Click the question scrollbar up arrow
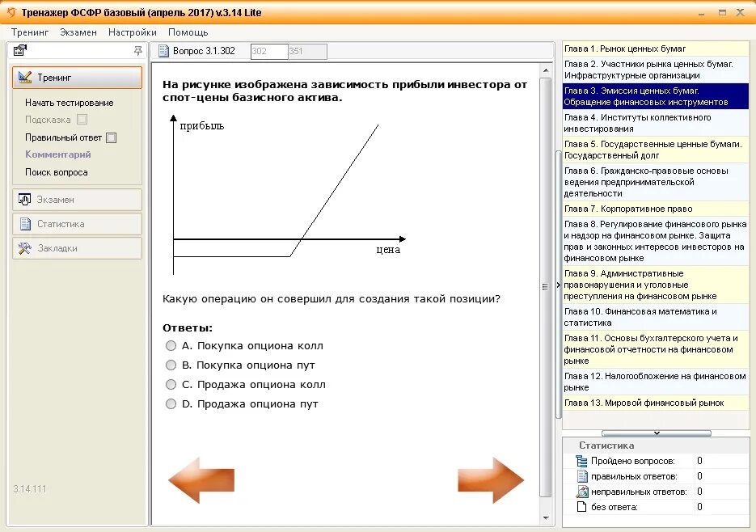The image size is (756, 532). 546,70
